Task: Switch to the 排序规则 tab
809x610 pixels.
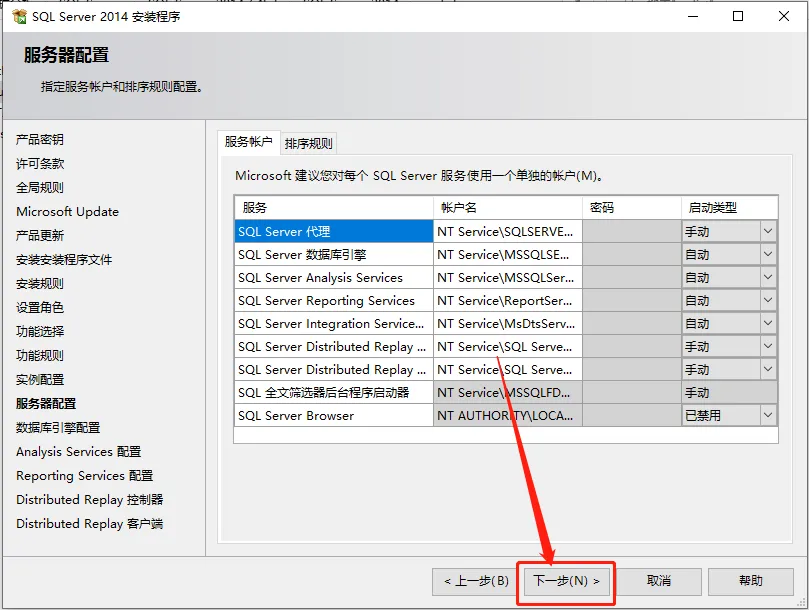Action: 309,143
